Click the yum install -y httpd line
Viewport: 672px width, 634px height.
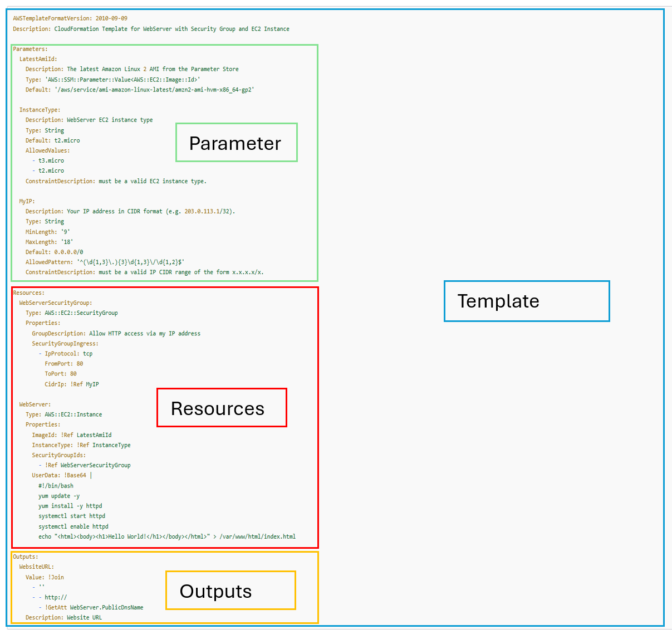pyautogui.click(x=70, y=506)
